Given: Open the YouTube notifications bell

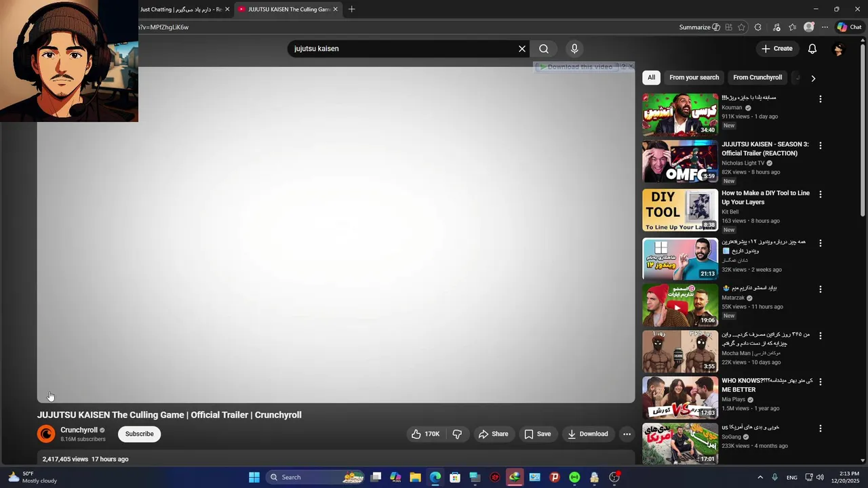Looking at the screenshot, I should coord(812,49).
